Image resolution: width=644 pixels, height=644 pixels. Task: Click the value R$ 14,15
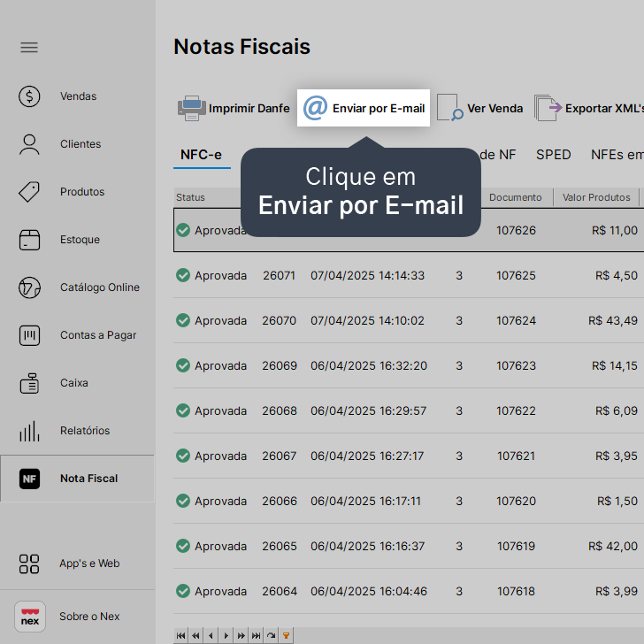point(615,366)
